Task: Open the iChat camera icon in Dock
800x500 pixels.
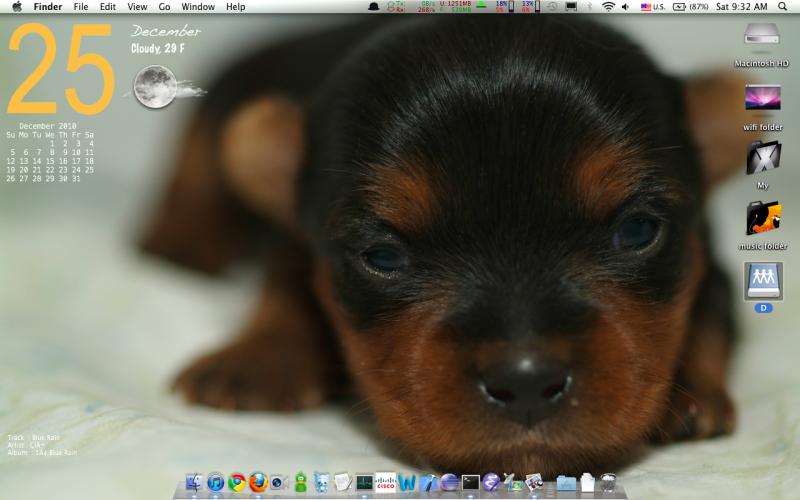Action: [279, 482]
